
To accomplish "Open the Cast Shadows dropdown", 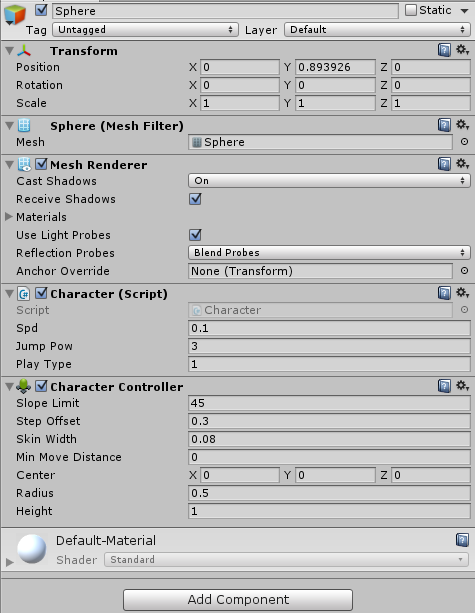I will coord(329,181).
